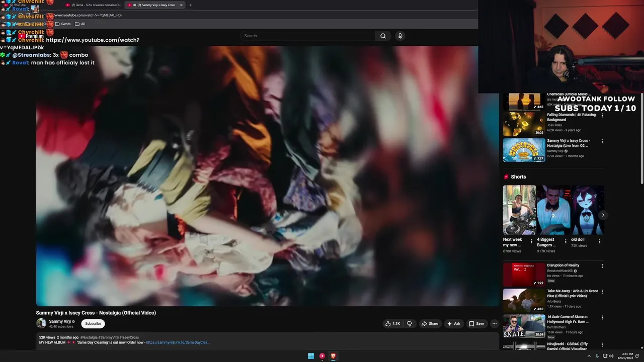Open options for Disruption of Reality video
This screenshot has width=644, height=362.
(x=602, y=266)
